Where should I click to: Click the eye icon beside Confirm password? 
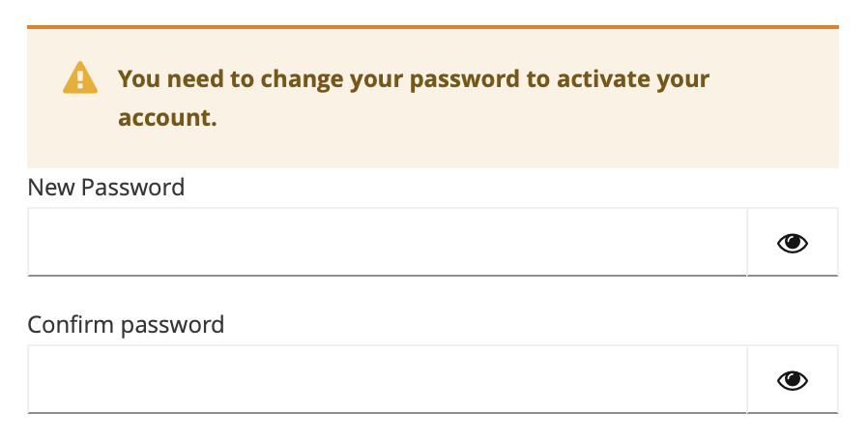(792, 380)
